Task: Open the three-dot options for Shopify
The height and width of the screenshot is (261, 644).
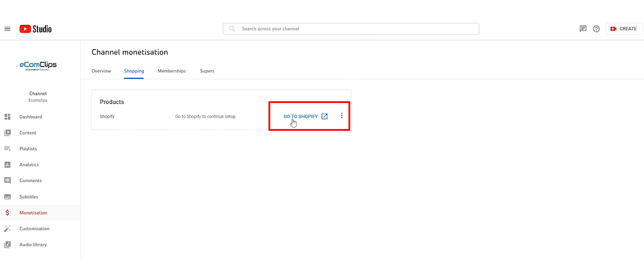Action: pyautogui.click(x=342, y=116)
